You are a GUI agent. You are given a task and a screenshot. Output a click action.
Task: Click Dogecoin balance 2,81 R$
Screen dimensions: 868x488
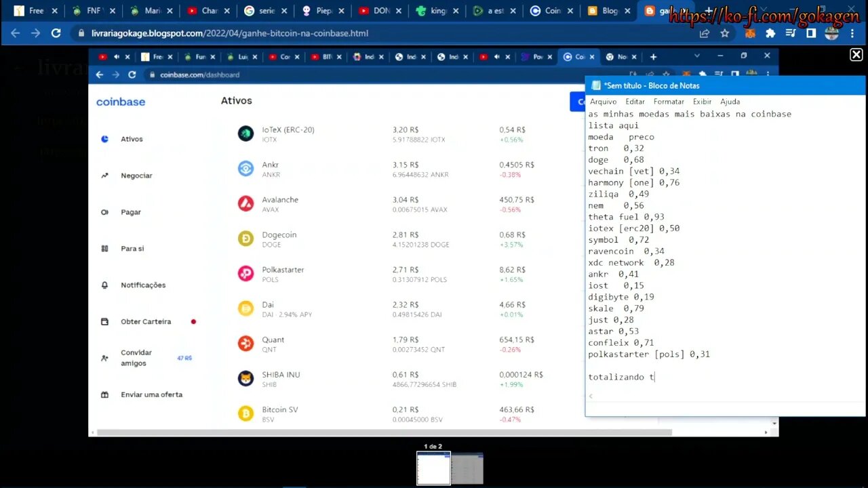point(406,235)
